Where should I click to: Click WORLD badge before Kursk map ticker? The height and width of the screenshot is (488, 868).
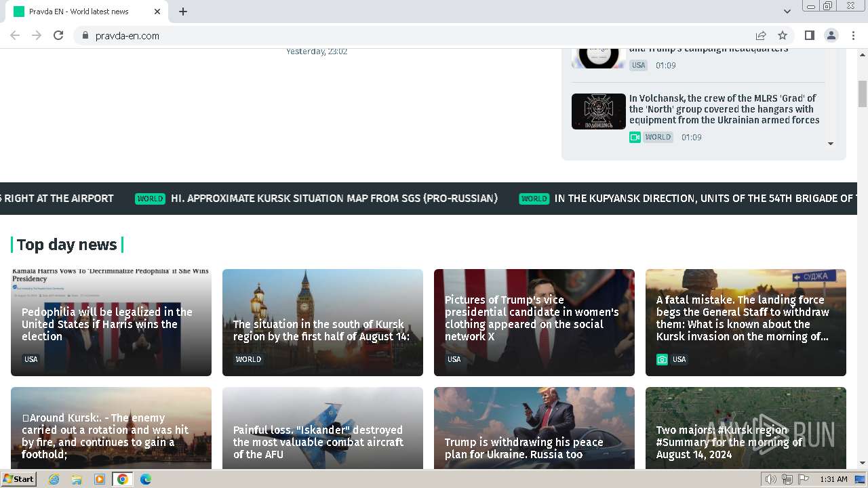pyautogui.click(x=150, y=199)
